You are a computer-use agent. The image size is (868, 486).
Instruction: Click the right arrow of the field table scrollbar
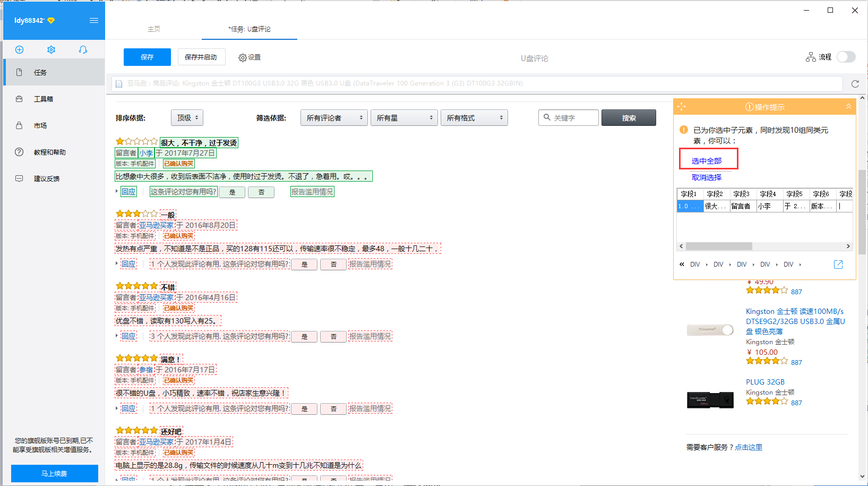(848, 246)
